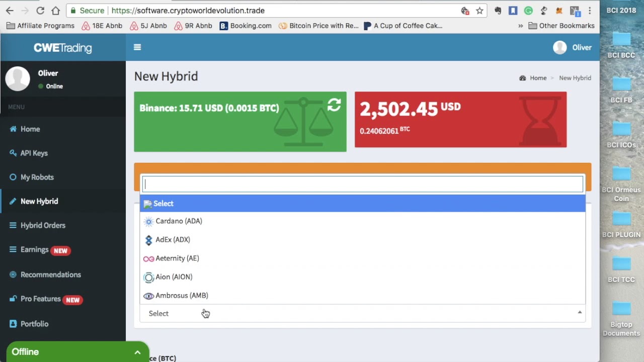644x362 pixels.
Task: Select New Hybrid in the sidebar
Action: click(x=63, y=202)
